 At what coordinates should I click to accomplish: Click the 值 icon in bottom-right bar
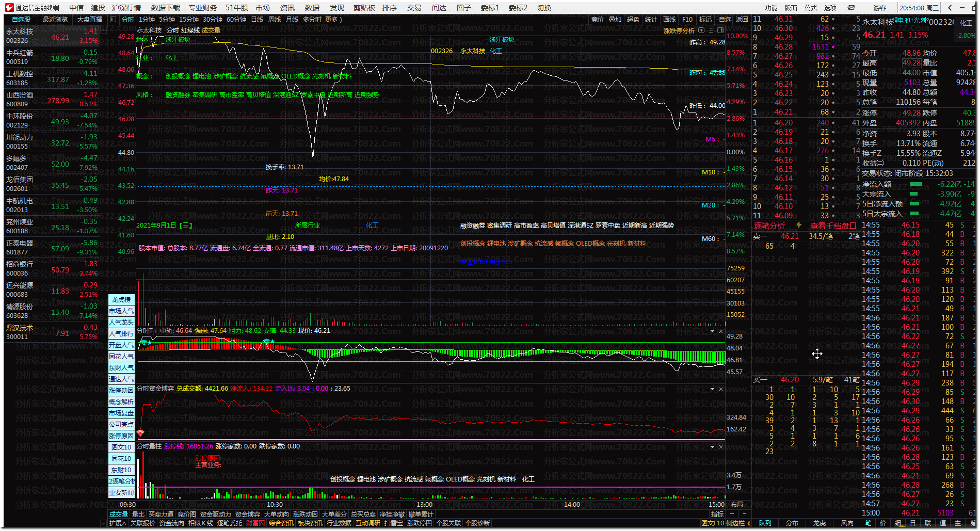pyautogui.click(x=943, y=523)
